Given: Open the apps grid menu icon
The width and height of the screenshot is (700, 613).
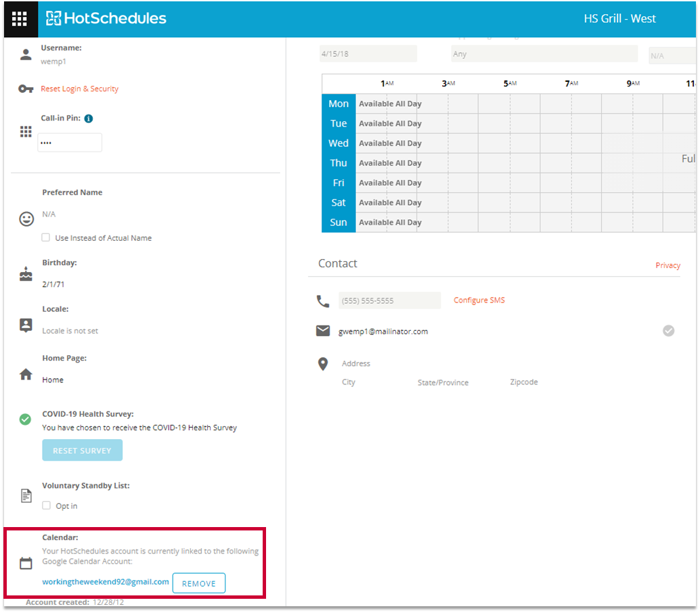Looking at the screenshot, I should [x=20, y=19].
